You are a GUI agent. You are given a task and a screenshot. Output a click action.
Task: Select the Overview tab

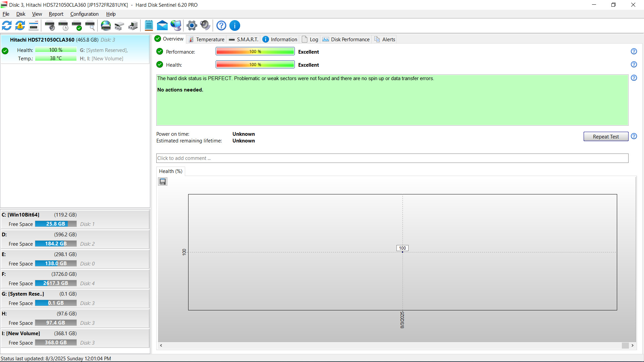click(169, 39)
